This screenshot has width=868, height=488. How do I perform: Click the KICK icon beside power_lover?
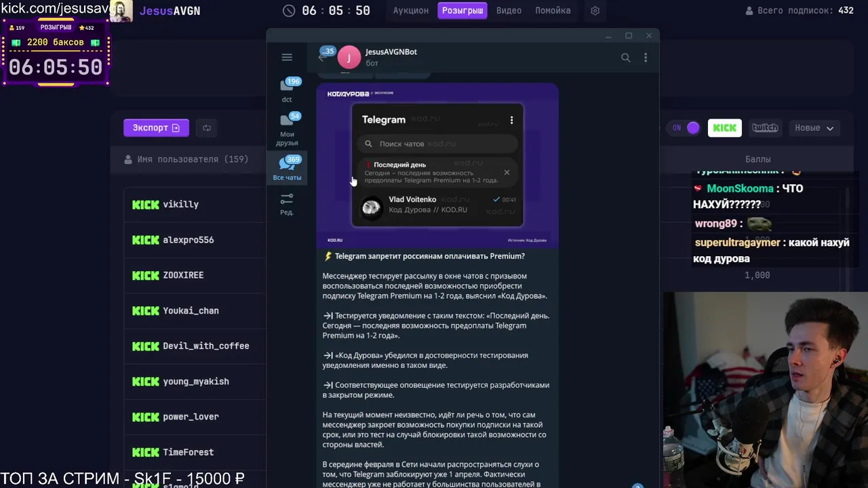tap(146, 417)
